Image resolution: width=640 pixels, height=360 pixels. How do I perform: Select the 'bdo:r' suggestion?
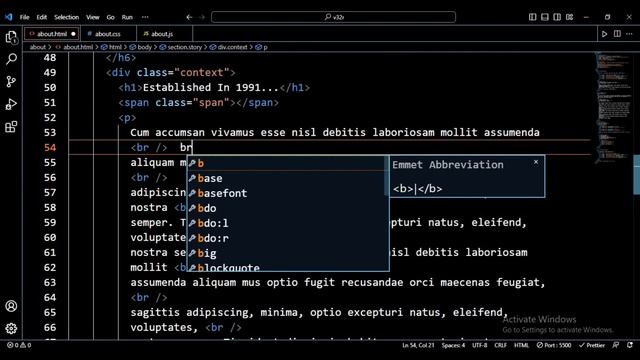pyautogui.click(x=287, y=238)
